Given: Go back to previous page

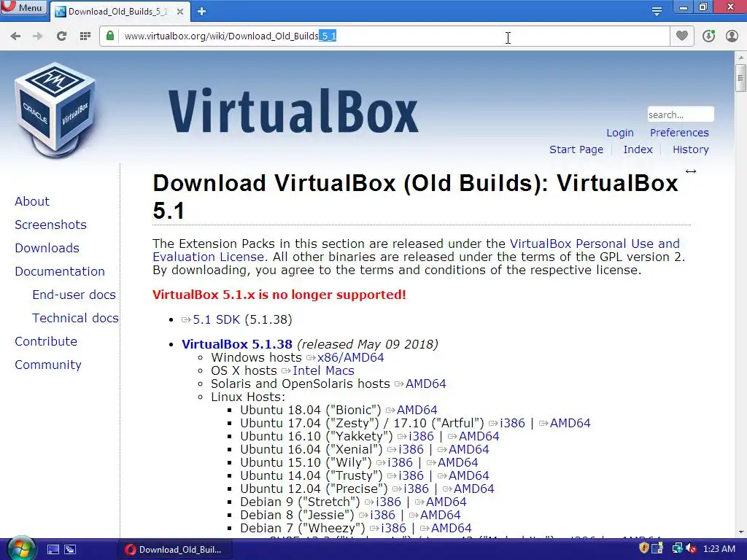Looking at the screenshot, I should pyautogui.click(x=15, y=36).
